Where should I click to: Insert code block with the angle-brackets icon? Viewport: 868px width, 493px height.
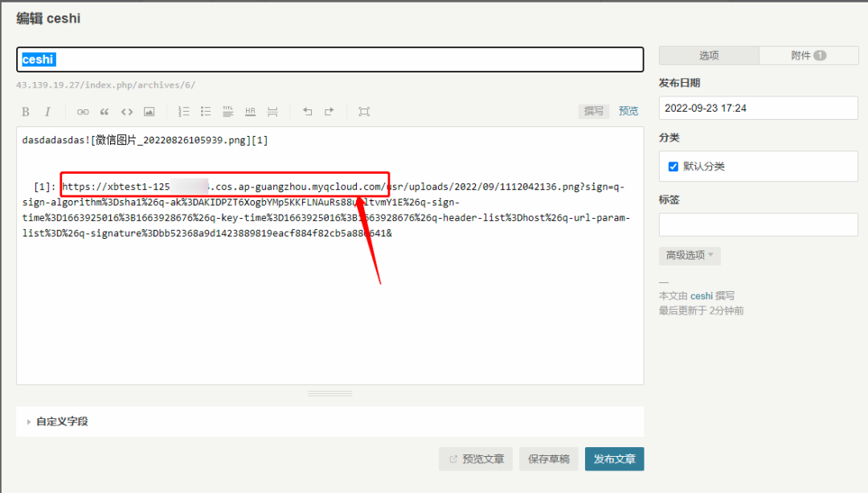pyautogui.click(x=127, y=112)
